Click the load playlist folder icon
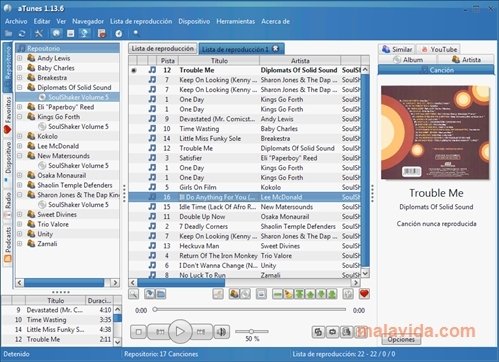 tap(161, 294)
